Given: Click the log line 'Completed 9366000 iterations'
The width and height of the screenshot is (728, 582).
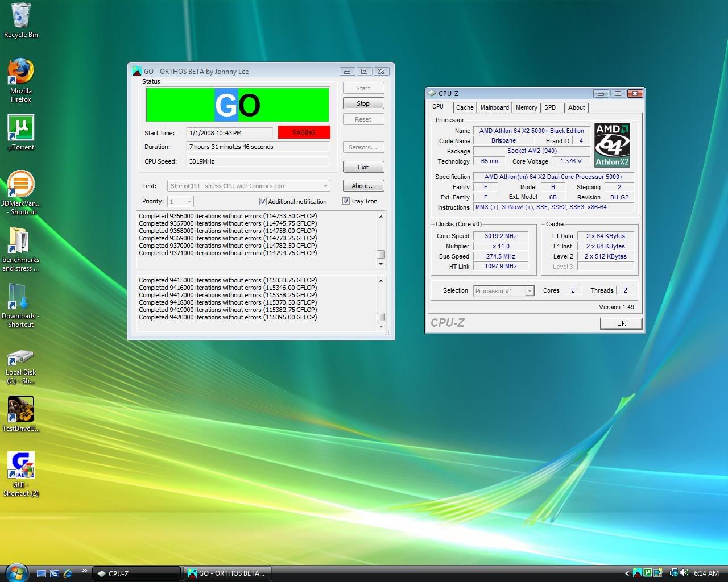Looking at the screenshot, I should pos(228,216).
